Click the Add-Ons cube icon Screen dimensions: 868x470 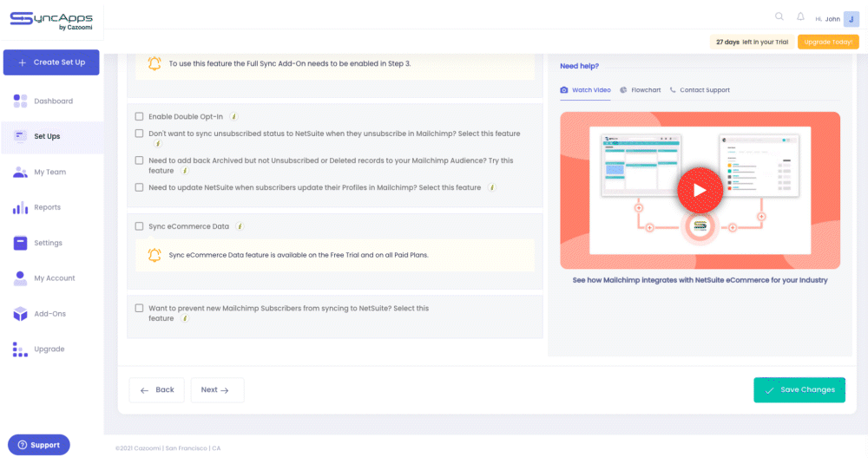[21, 314]
